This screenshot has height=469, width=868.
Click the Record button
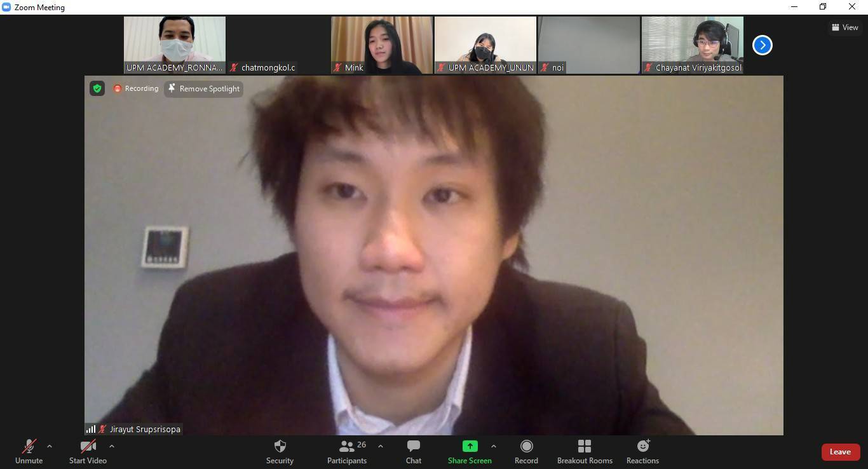[526, 452]
